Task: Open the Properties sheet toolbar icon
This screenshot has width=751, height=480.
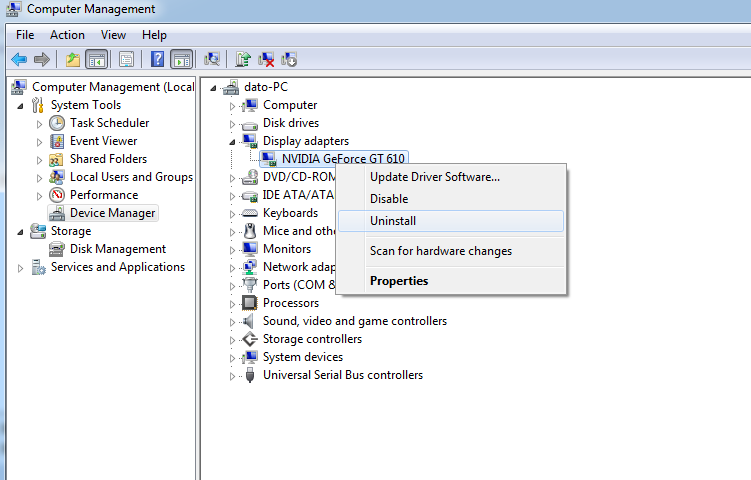Action: click(x=127, y=59)
